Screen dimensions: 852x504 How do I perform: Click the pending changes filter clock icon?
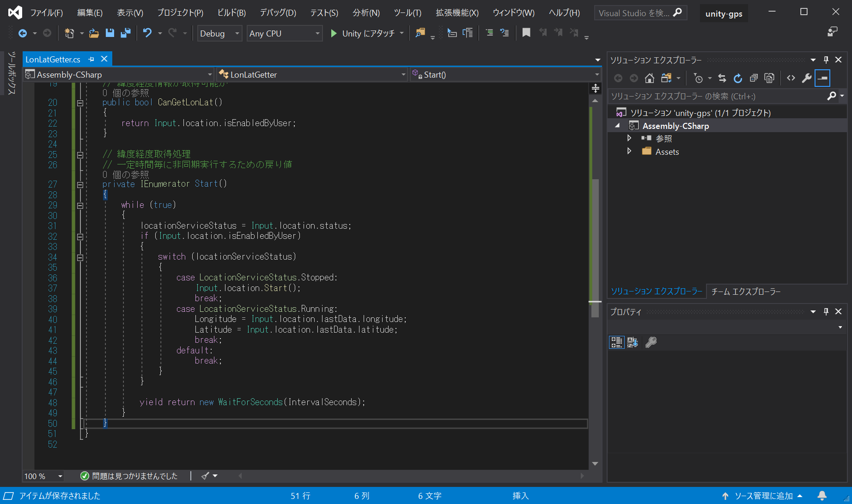pos(698,79)
